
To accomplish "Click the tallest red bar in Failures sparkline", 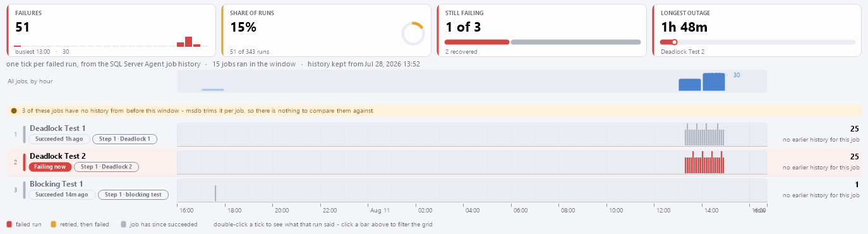I will coord(188,42).
